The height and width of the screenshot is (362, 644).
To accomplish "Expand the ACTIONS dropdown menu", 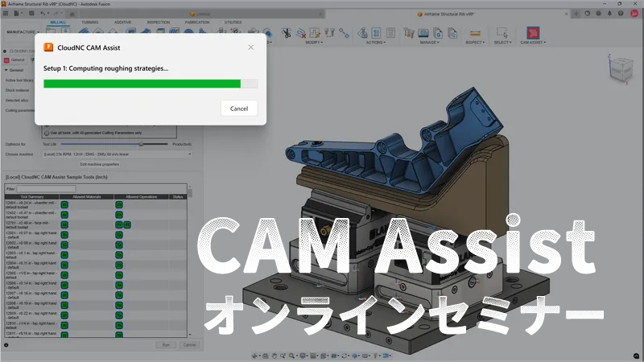I will pos(375,43).
